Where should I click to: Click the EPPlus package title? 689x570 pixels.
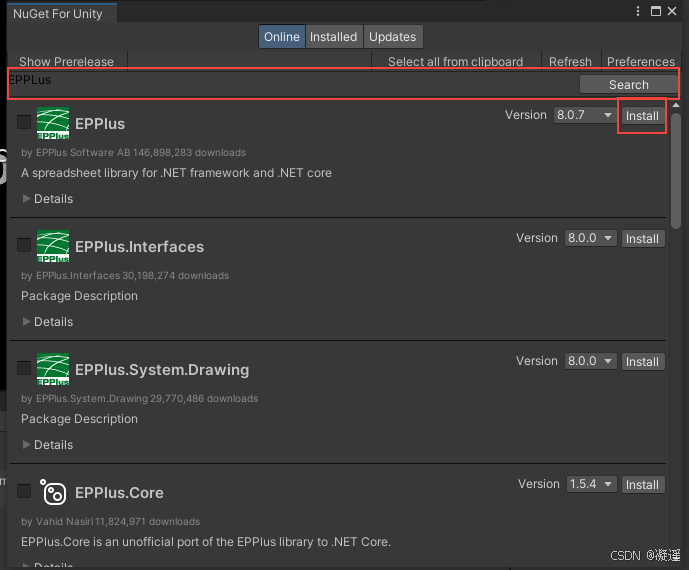pyautogui.click(x=100, y=124)
